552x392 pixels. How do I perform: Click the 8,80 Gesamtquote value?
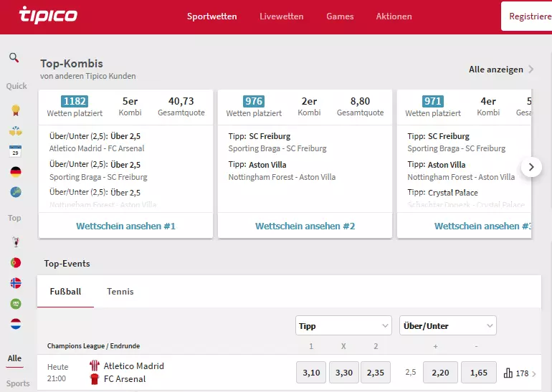pyautogui.click(x=360, y=101)
